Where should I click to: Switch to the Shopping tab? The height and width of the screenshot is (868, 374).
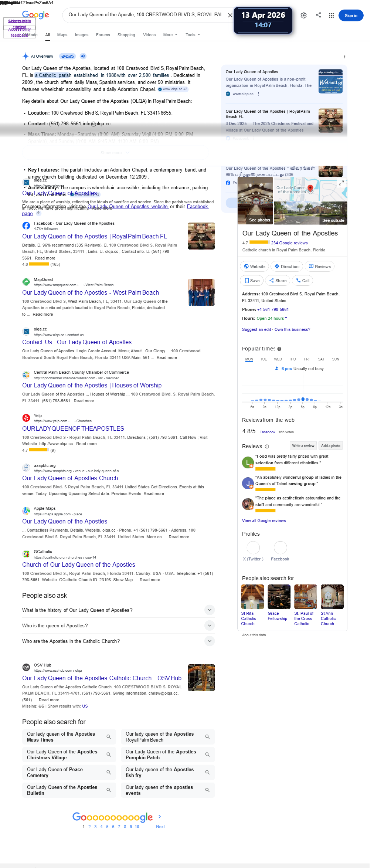[126, 35]
